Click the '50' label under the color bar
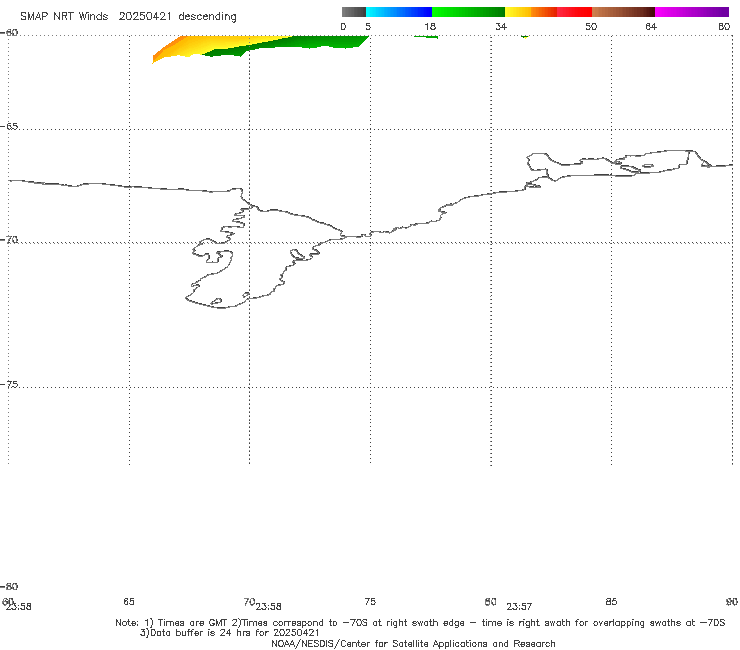The height and width of the screenshot is (650, 740). [x=591, y=26]
